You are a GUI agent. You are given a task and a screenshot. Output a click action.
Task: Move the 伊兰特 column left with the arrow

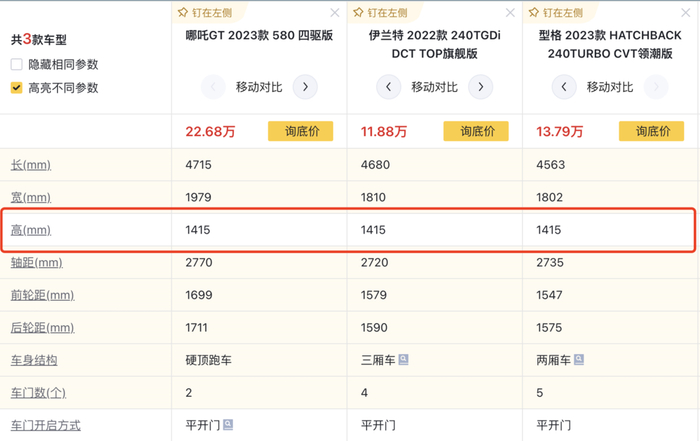[x=388, y=87]
